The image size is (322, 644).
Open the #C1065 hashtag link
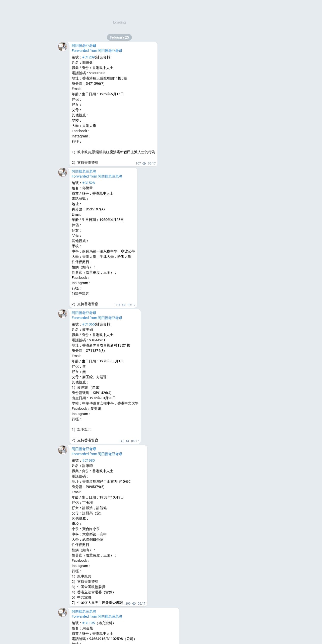(x=89, y=324)
